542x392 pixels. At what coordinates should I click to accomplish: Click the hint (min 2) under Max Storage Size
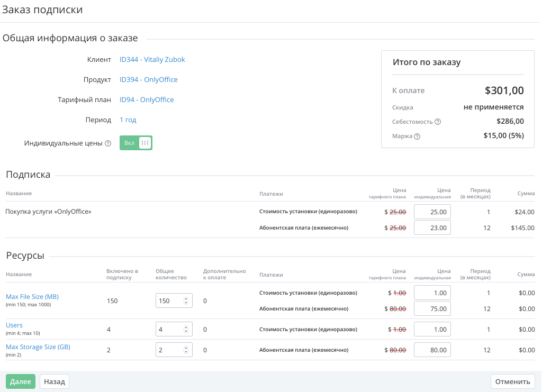coord(13,355)
